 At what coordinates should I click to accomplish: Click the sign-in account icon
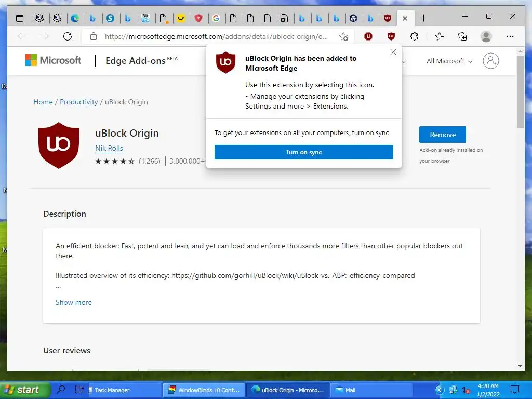click(490, 61)
